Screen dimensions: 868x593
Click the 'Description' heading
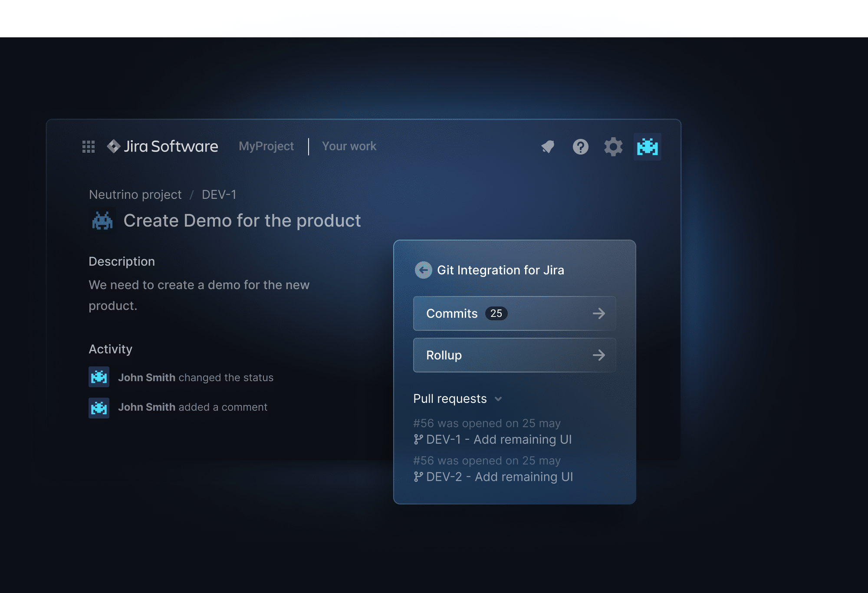(x=122, y=261)
